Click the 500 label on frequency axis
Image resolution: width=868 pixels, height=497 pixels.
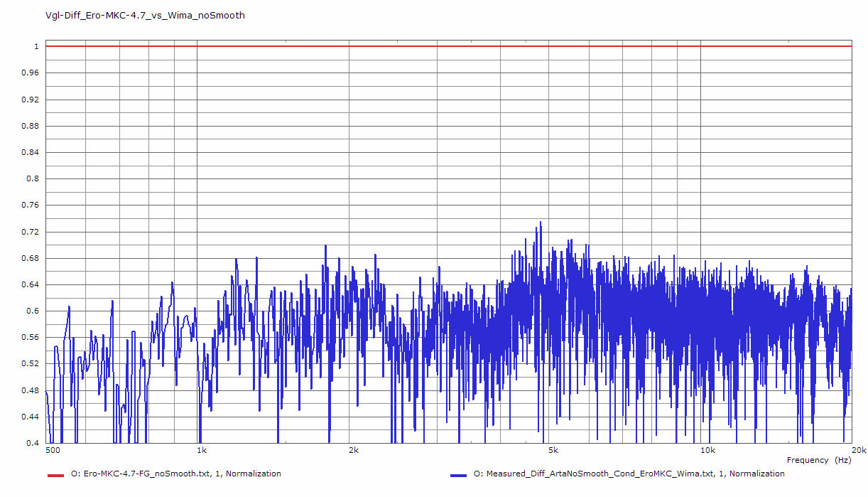[x=52, y=450]
